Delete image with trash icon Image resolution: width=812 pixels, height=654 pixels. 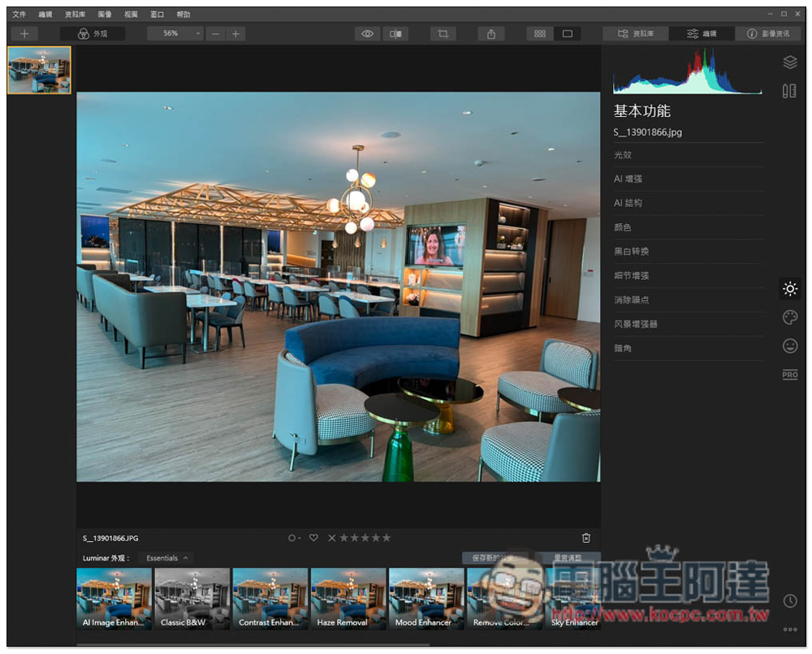[586, 538]
